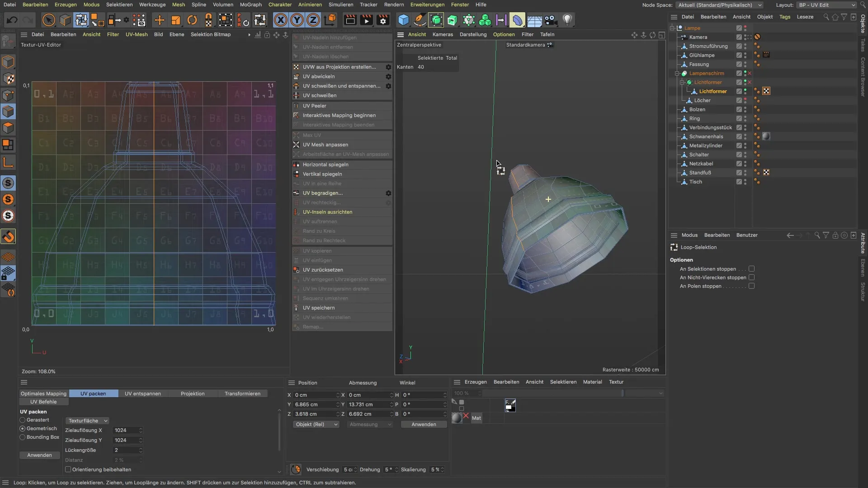
Task: Click the Undo arrow in the top toolbar
Action: coord(12,20)
